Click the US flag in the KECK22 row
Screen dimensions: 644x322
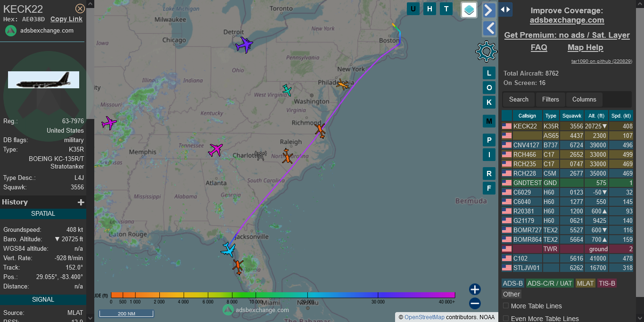pos(507,126)
